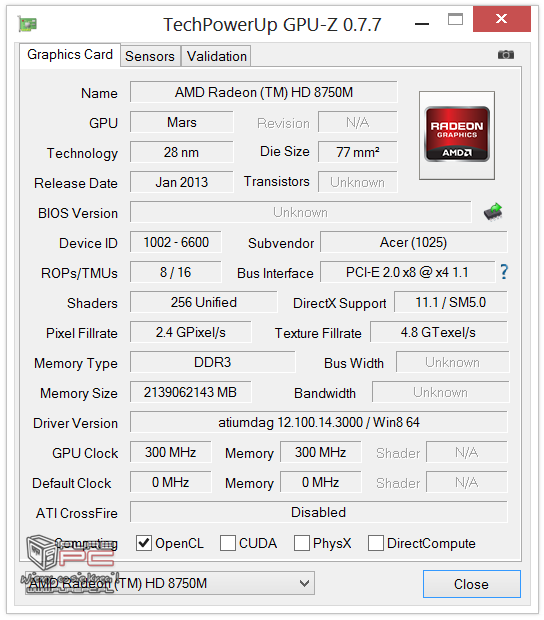Click the Transistors Unknown field
This screenshot has height=620, width=544.
tap(358, 182)
